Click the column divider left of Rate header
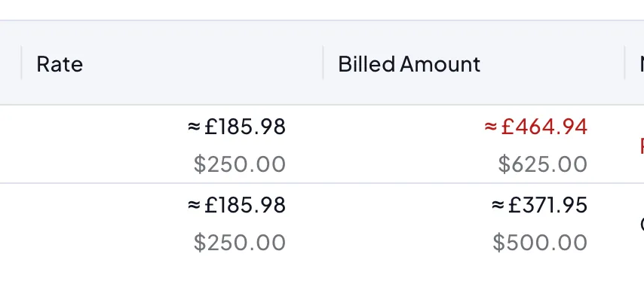This screenshot has height=306, width=644. click(x=21, y=63)
